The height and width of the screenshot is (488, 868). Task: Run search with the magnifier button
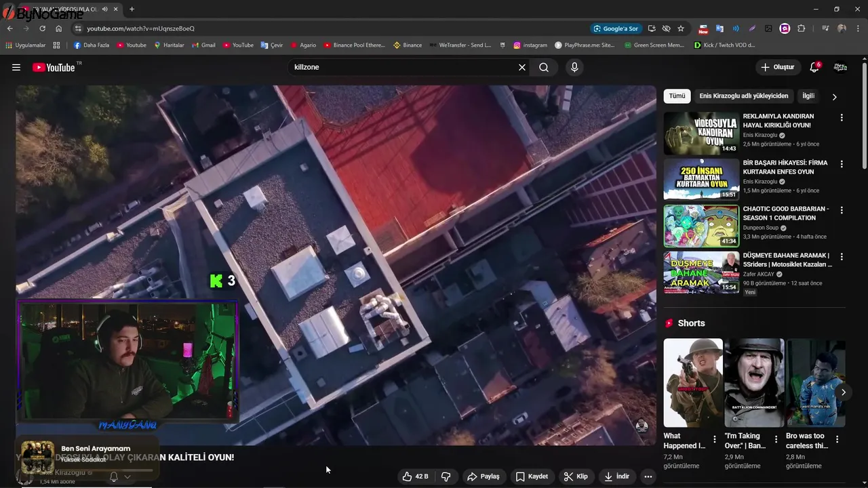point(544,67)
